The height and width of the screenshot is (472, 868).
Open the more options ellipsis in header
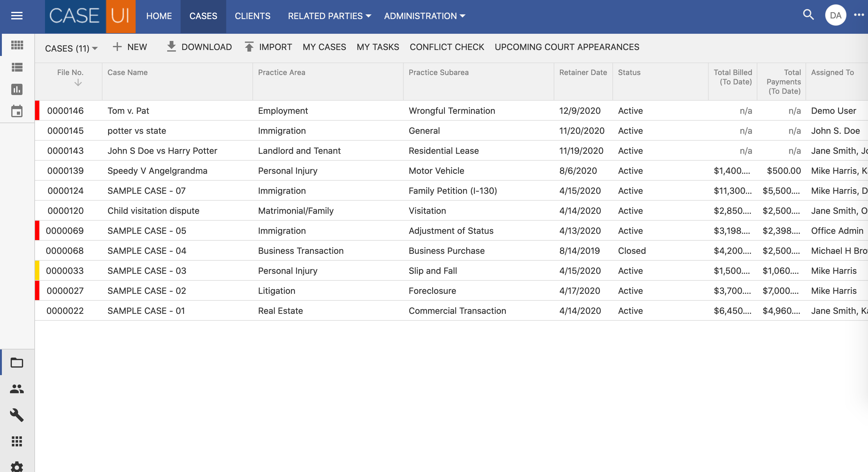(x=859, y=15)
